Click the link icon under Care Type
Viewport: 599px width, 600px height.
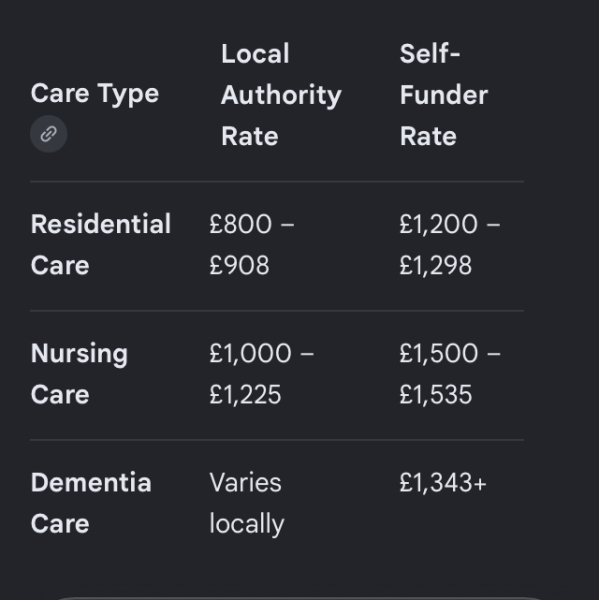[x=49, y=134]
